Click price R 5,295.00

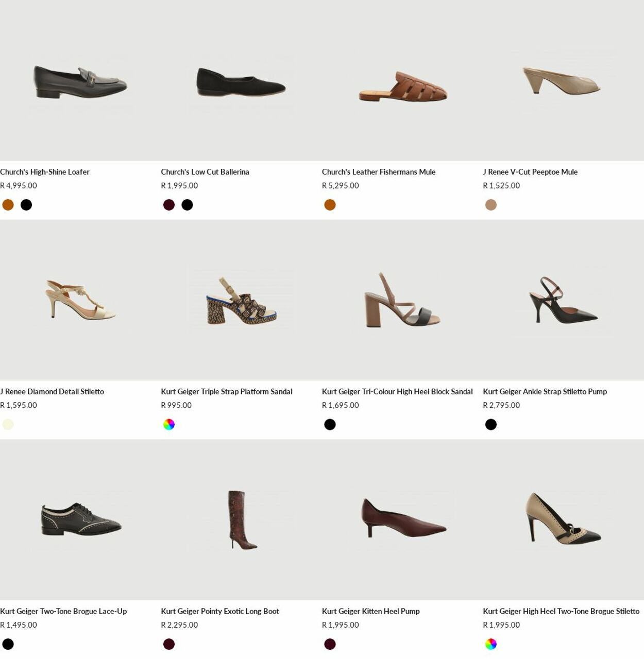click(x=341, y=186)
